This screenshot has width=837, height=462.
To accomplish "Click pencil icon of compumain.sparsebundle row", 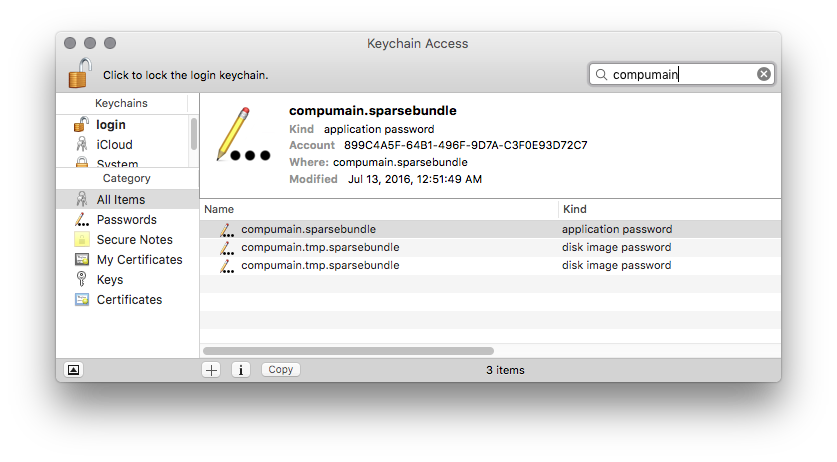I will pyautogui.click(x=227, y=230).
